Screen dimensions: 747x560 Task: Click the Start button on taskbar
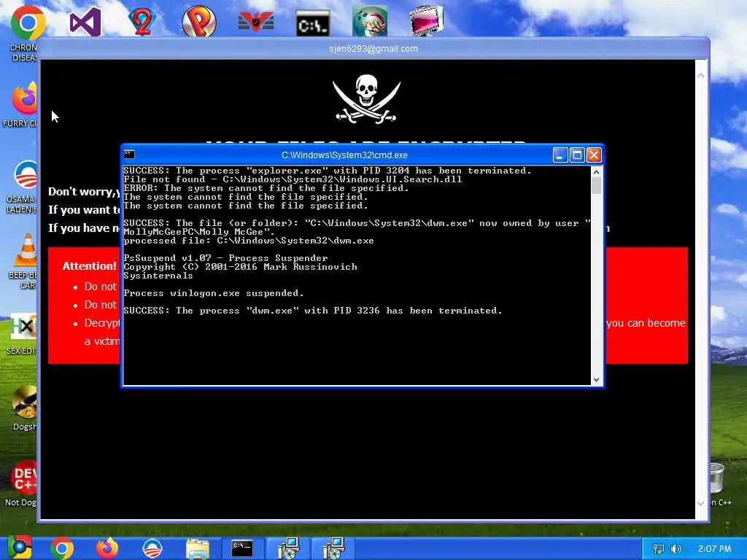[19, 548]
